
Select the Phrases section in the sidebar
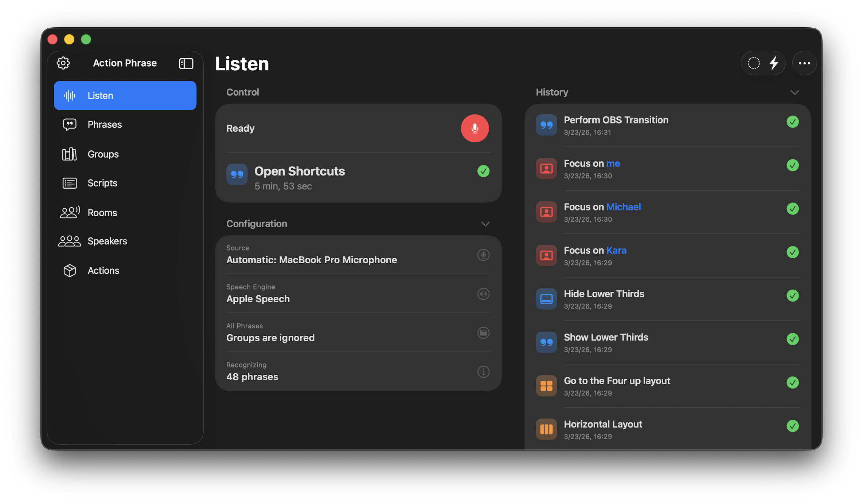click(x=104, y=124)
